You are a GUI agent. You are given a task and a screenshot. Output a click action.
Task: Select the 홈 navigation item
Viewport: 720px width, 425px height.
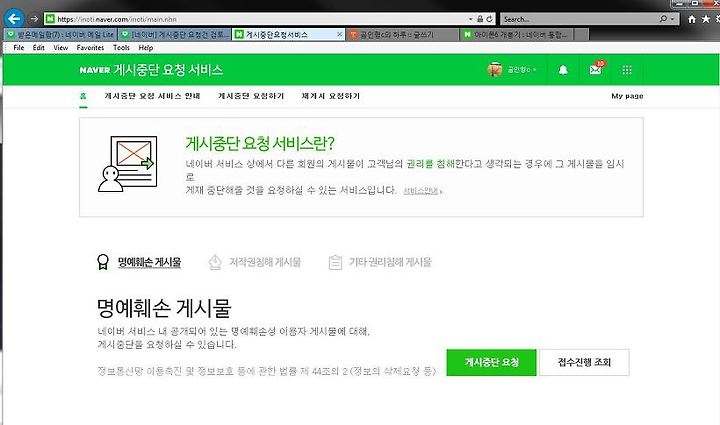pyautogui.click(x=83, y=96)
